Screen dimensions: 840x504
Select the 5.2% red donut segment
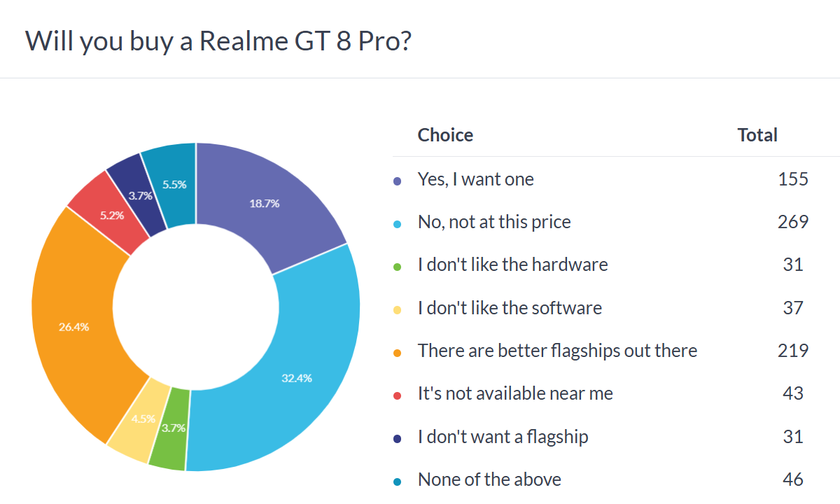[111, 214]
